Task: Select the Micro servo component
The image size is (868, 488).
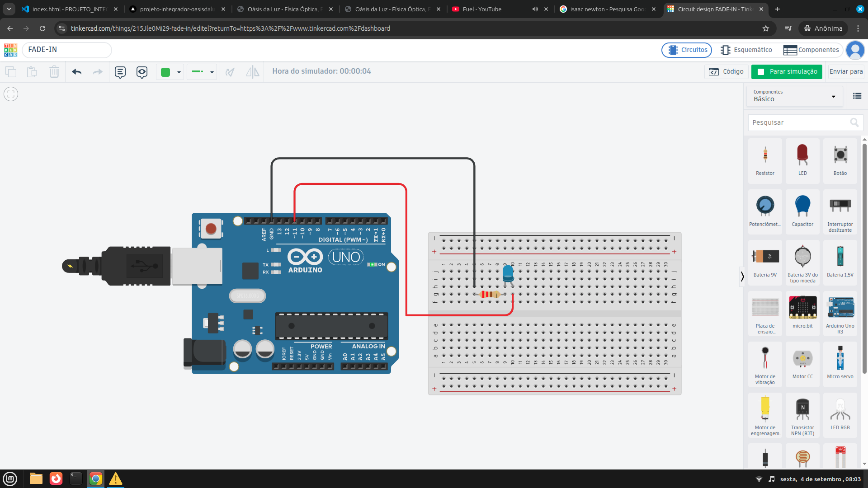Action: 840,364
